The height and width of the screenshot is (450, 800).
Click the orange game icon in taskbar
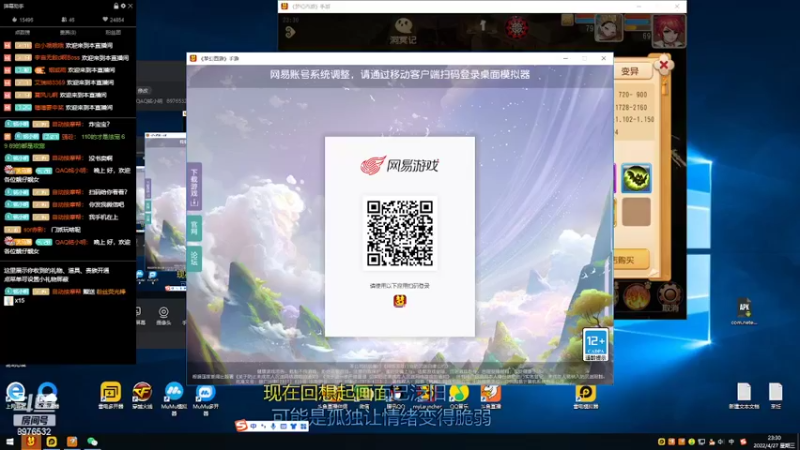coord(31,442)
